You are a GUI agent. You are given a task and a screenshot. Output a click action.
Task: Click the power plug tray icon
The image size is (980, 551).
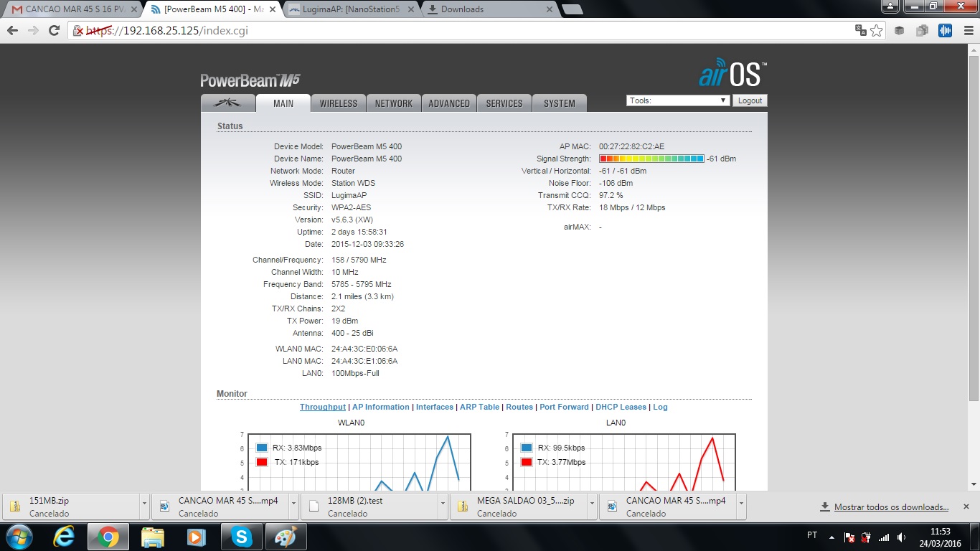click(867, 537)
